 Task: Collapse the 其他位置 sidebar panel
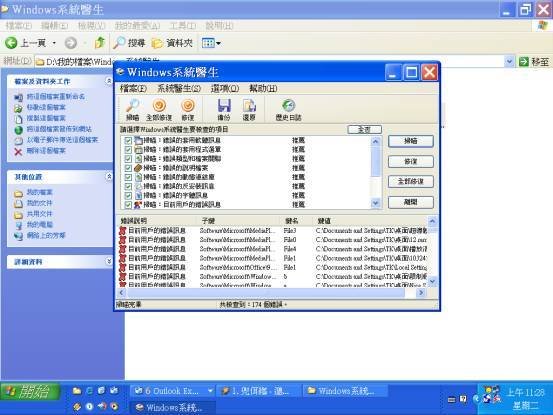pyautogui.click(x=109, y=176)
